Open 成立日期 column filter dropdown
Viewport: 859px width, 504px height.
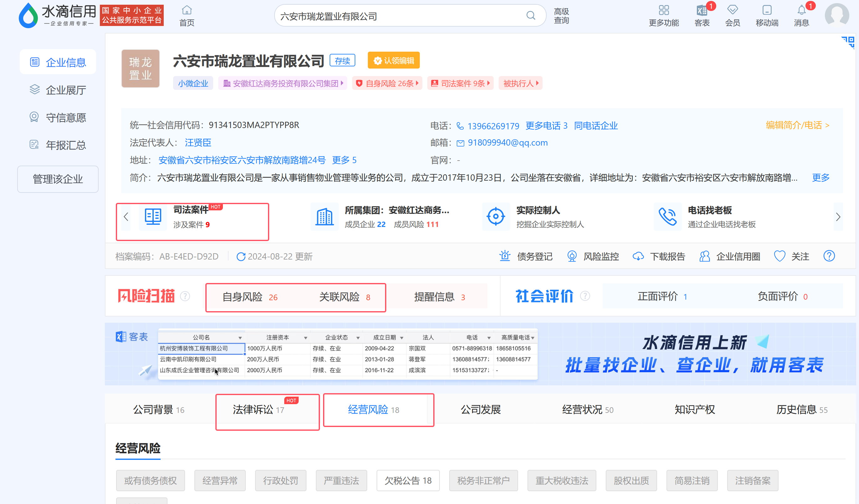(x=402, y=338)
